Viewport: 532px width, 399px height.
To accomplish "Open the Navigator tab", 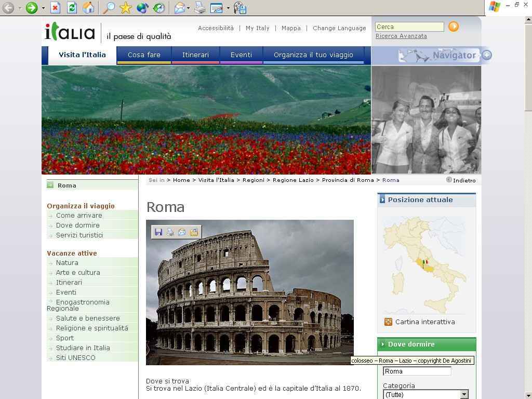I will click(439, 55).
